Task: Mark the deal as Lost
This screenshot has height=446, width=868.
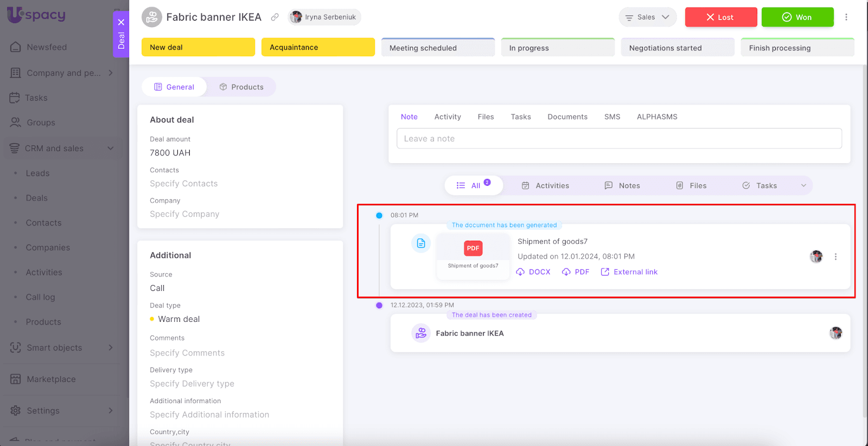Action: coord(720,17)
